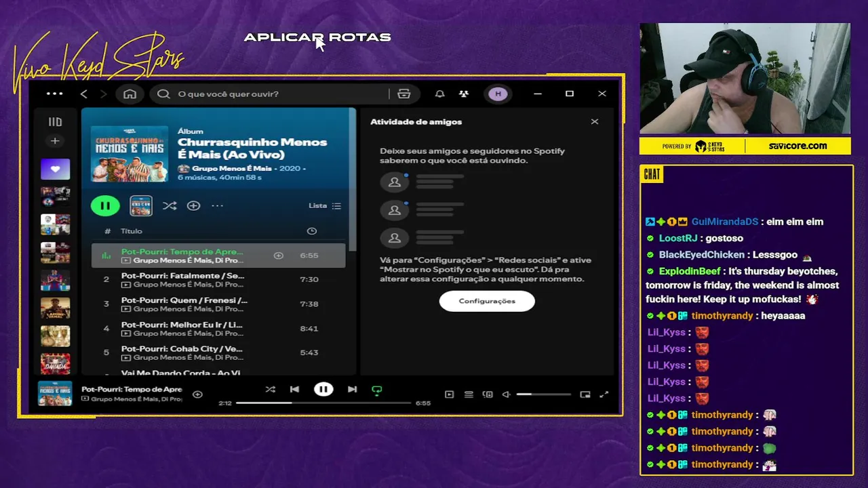Seek on the song progress bar
This screenshot has width=868, height=488.
[323, 403]
